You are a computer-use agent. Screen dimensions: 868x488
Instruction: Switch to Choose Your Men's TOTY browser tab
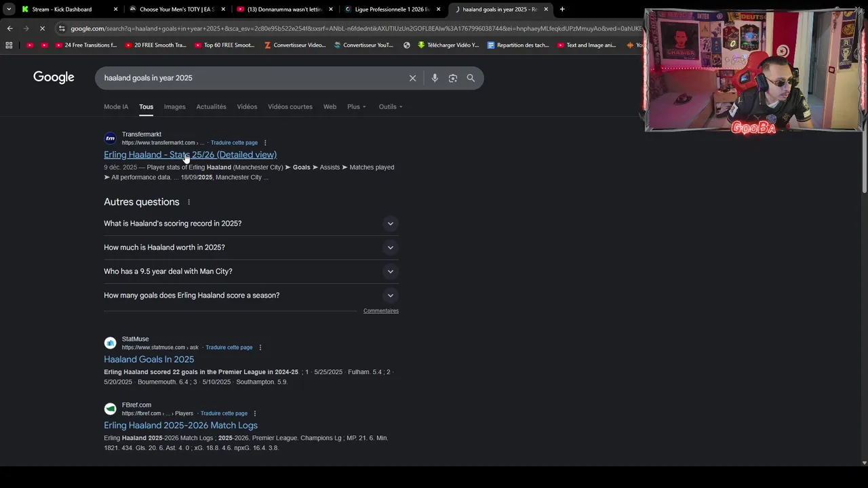[x=176, y=9]
